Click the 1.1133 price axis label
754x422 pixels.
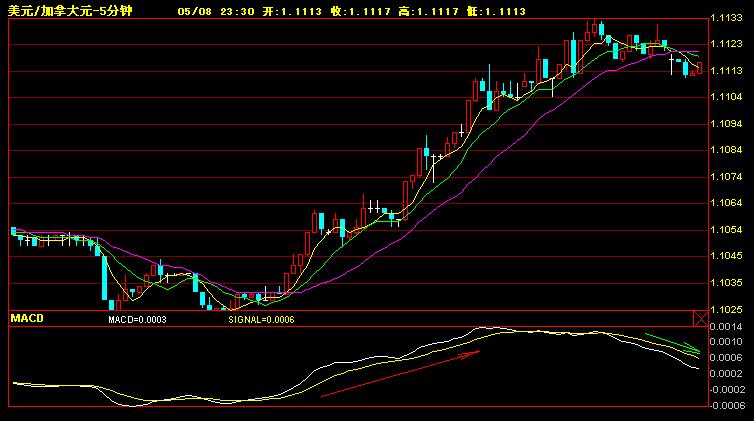click(x=726, y=18)
